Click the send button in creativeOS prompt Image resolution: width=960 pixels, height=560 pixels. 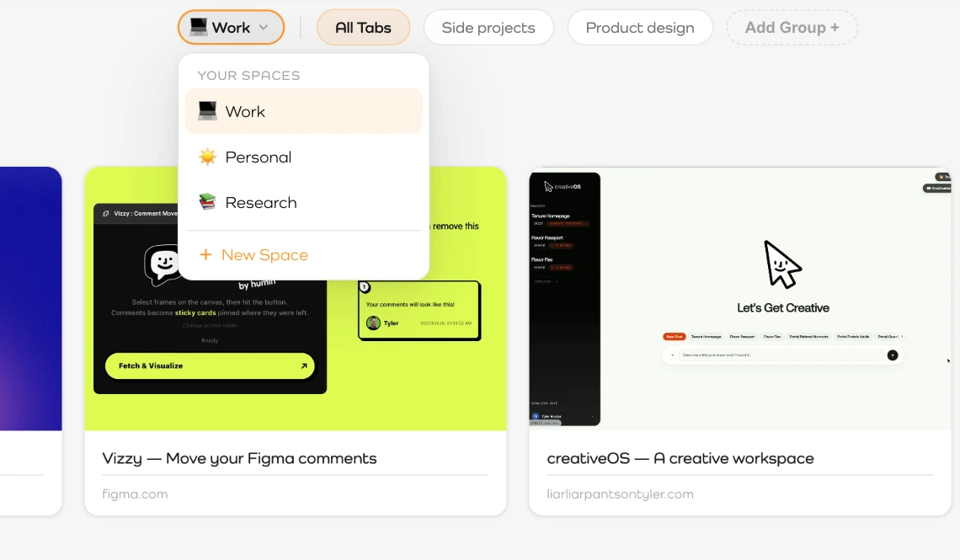click(893, 355)
